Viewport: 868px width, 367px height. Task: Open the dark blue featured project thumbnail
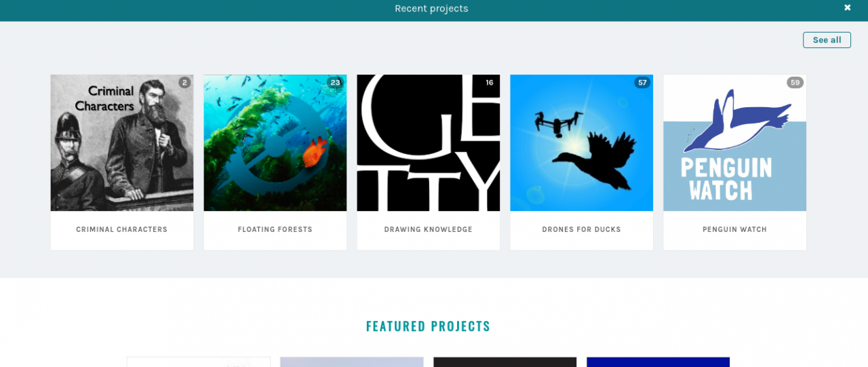(658, 362)
